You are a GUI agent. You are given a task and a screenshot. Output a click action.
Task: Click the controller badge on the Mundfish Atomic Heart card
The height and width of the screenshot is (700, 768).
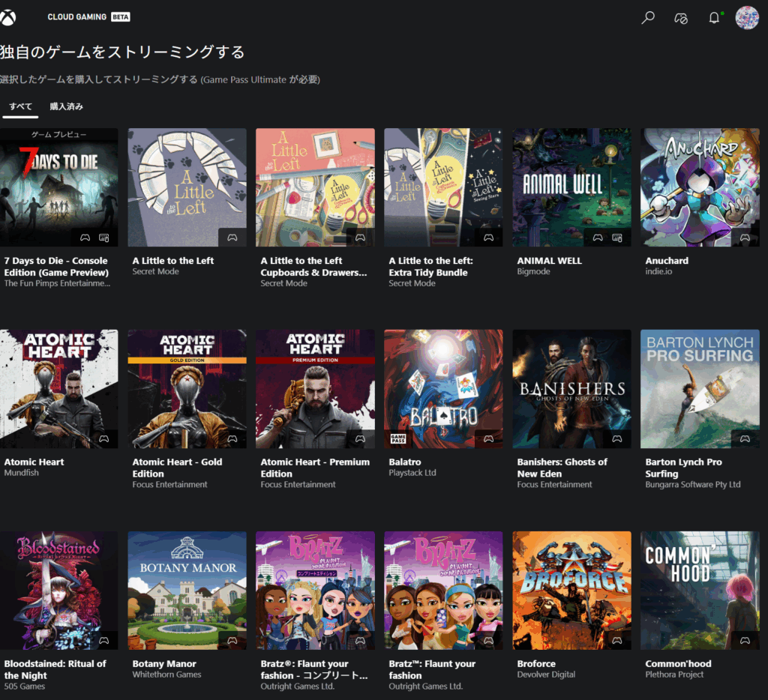[103, 439]
